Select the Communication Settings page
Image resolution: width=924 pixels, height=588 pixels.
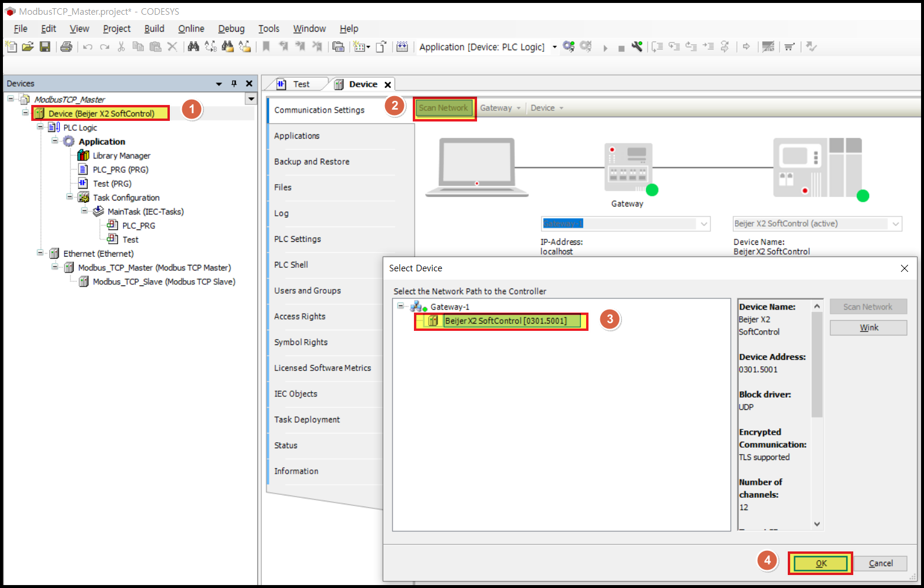tap(319, 110)
